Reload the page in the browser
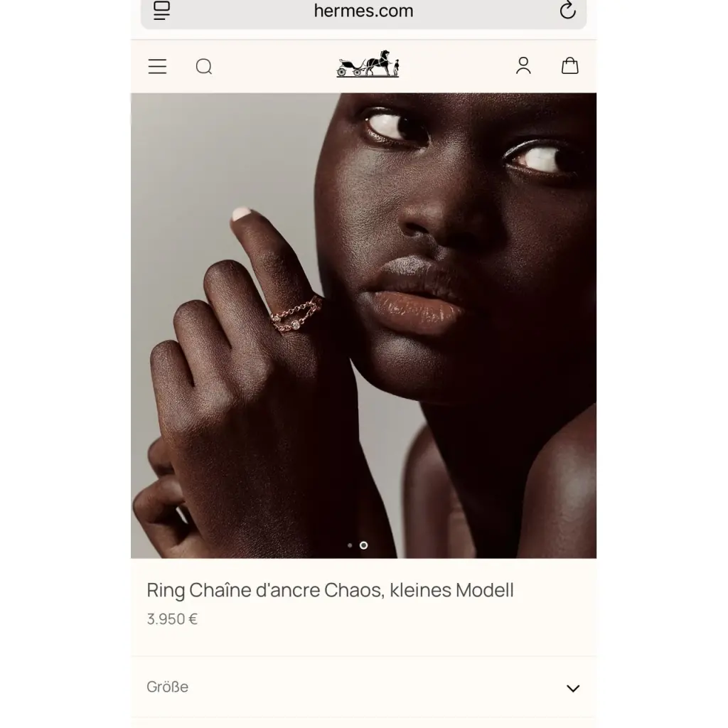This screenshot has width=728, height=728. [567, 10]
